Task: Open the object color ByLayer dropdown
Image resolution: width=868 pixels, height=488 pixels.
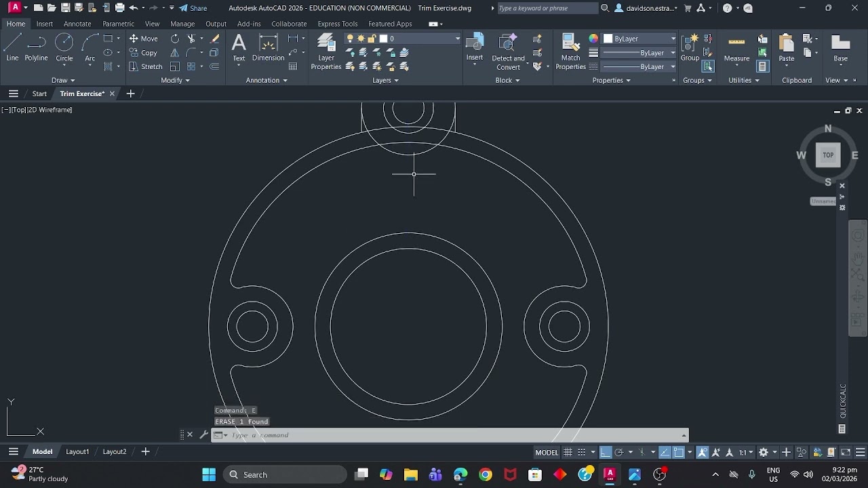Action: 639,39
